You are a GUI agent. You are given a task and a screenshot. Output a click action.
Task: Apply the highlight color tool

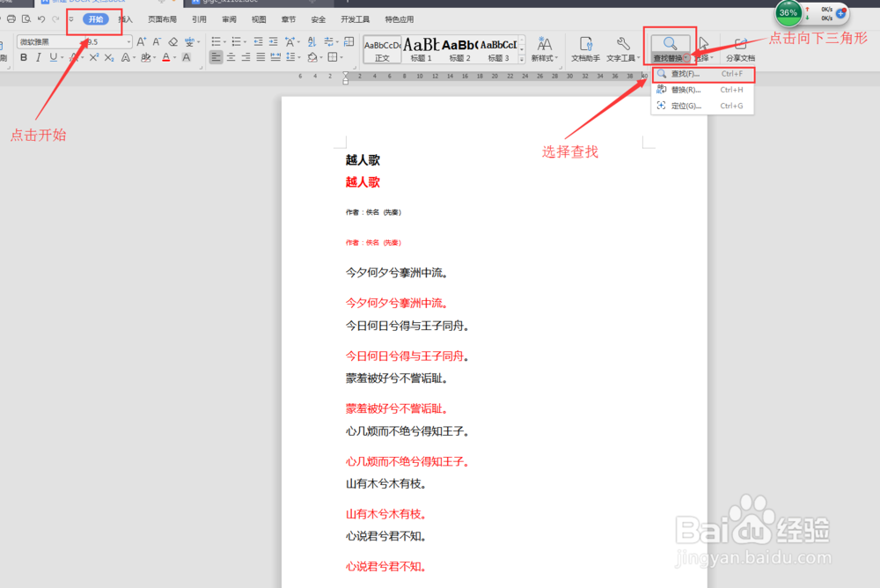pyautogui.click(x=146, y=57)
